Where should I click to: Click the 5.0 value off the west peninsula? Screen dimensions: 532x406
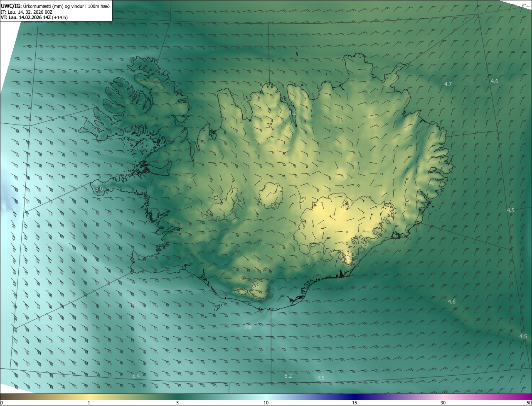click(x=99, y=189)
